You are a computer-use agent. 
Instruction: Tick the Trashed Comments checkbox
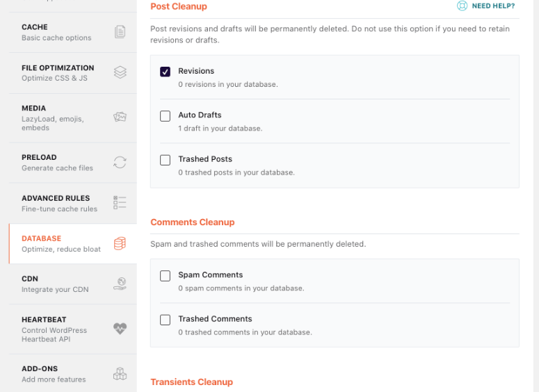[x=166, y=320]
